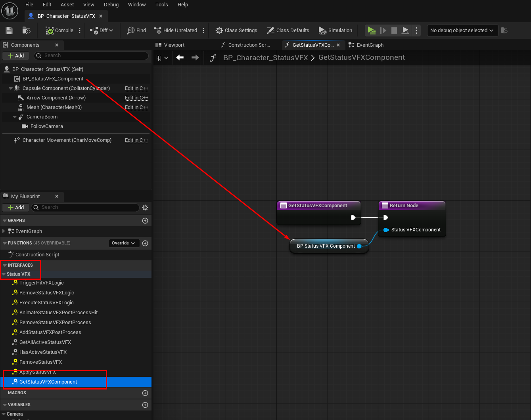531x420 pixels.
Task: Click the Class Defaults button
Action: pos(288,31)
